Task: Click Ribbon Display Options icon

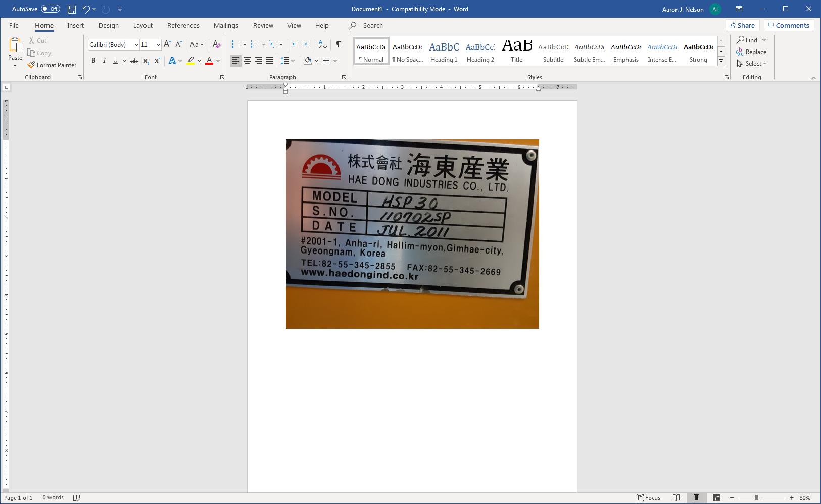Action: tap(739, 9)
